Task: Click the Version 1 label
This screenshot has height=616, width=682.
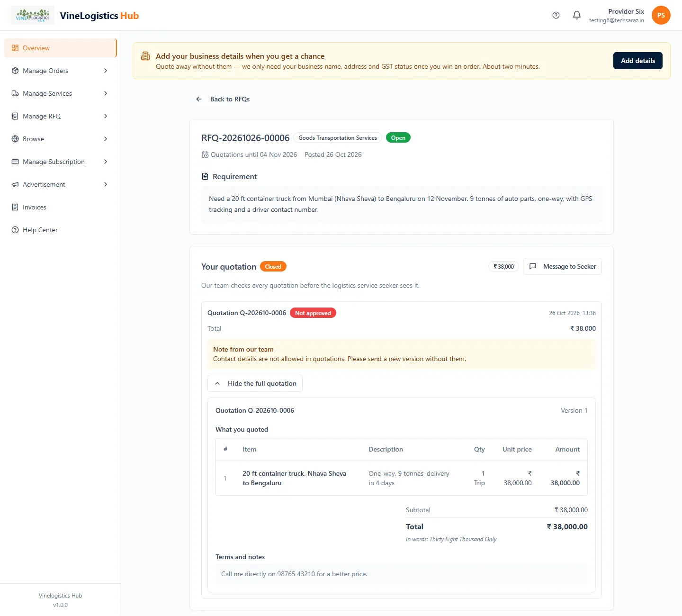Action: 574,410
